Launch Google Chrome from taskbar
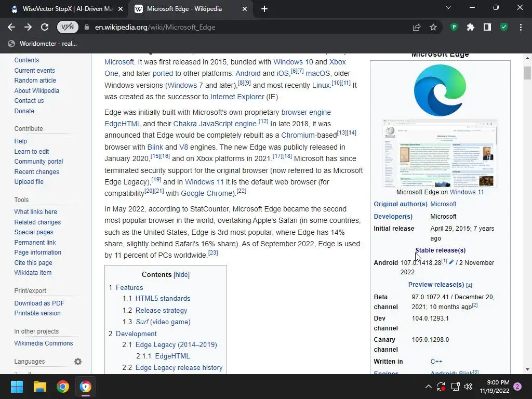Viewport: 532px width, 399px height. click(63, 387)
